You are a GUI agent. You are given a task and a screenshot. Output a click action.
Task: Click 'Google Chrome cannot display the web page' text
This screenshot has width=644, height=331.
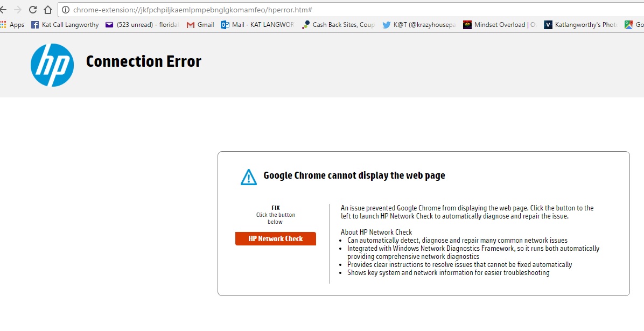pyautogui.click(x=354, y=175)
